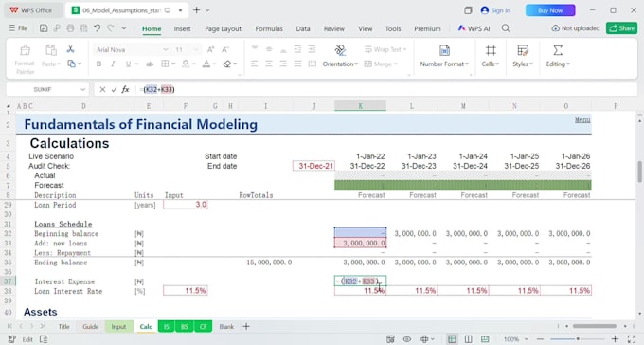644x345 pixels.
Task: Undo the last action
Action: click(x=97, y=28)
